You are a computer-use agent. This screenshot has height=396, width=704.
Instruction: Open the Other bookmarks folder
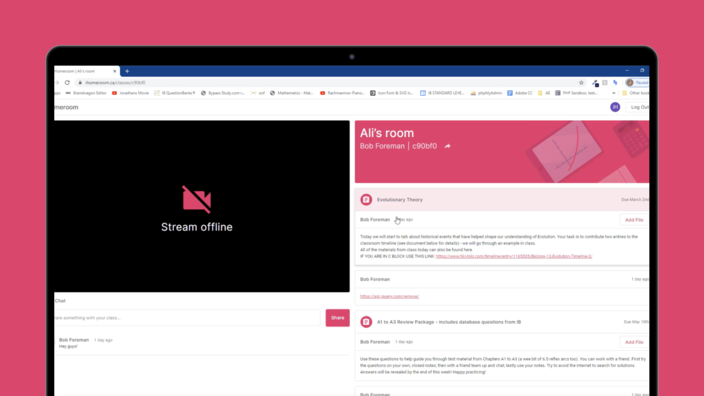(635, 93)
